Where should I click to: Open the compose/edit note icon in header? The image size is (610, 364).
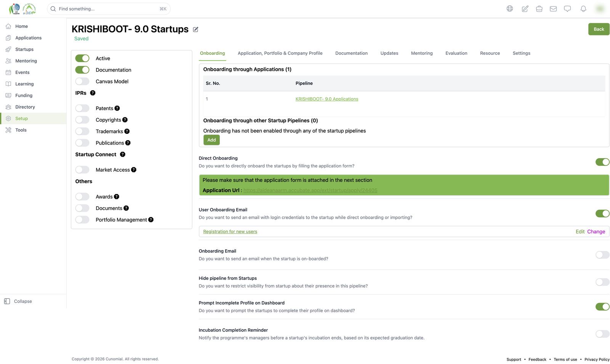click(525, 9)
